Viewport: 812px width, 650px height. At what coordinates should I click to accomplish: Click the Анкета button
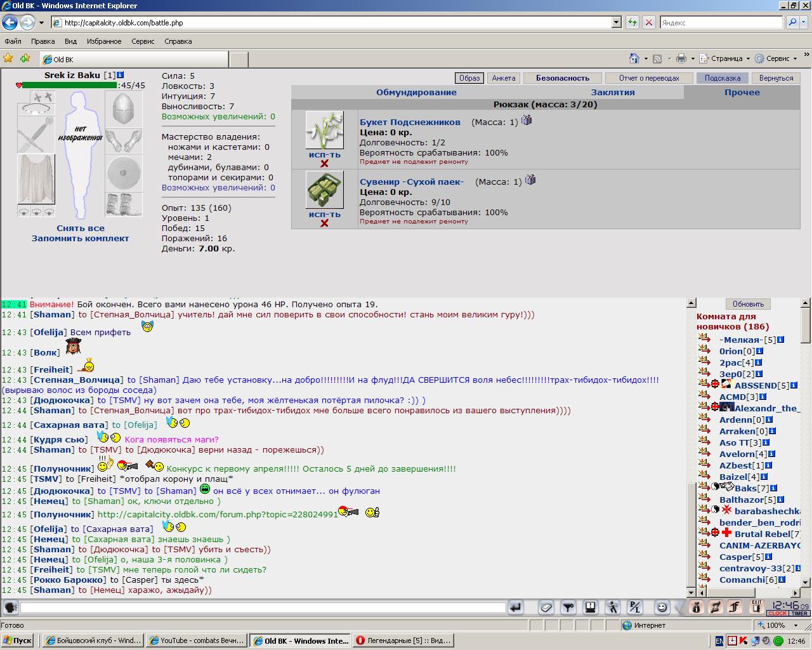coord(504,78)
